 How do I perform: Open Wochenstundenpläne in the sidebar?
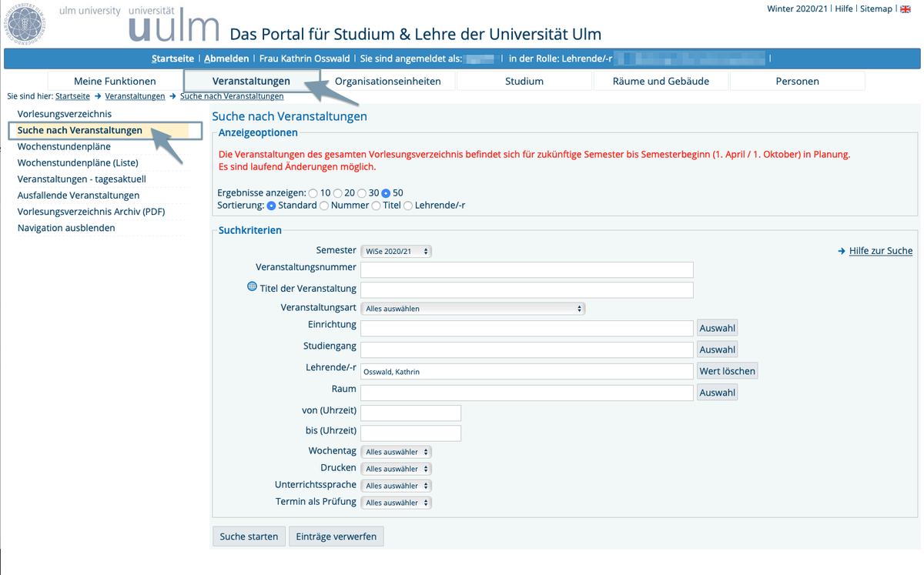coord(64,146)
